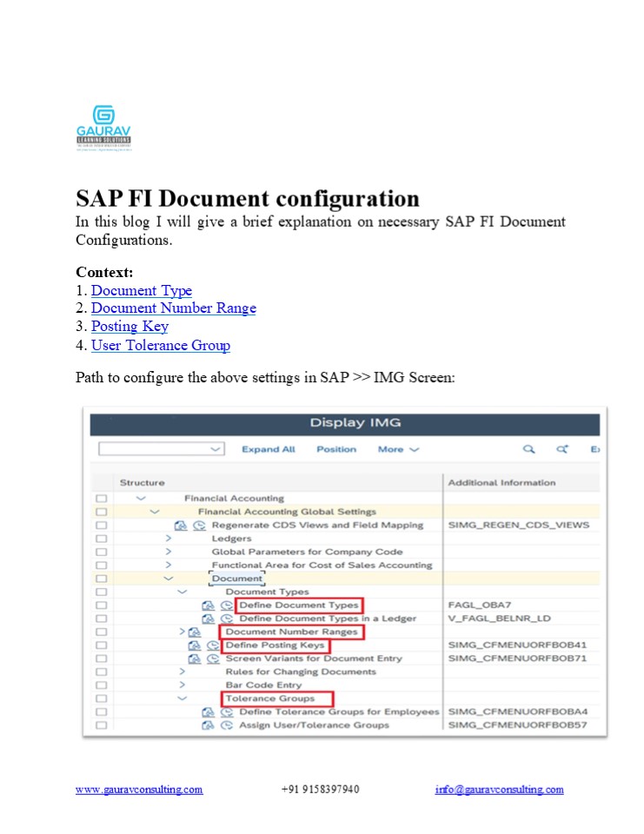Open documentation icon for Screen Variants for Document Entry

point(195,659)
